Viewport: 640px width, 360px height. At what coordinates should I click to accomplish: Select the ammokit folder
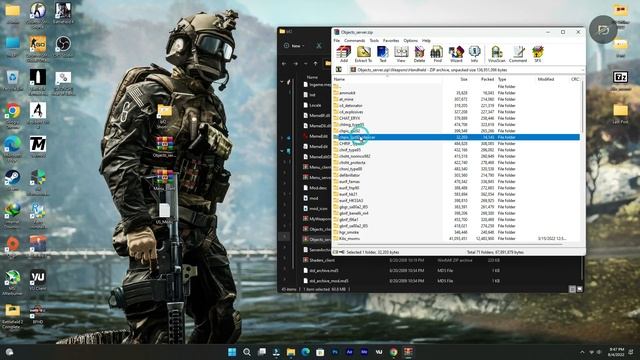point(456,93)
